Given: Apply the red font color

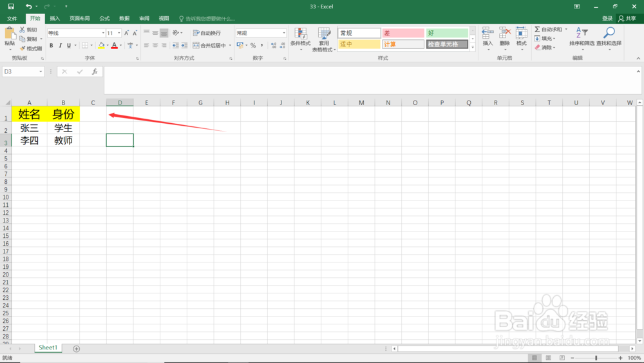Looking at the screenshot, I should [115, 46].
